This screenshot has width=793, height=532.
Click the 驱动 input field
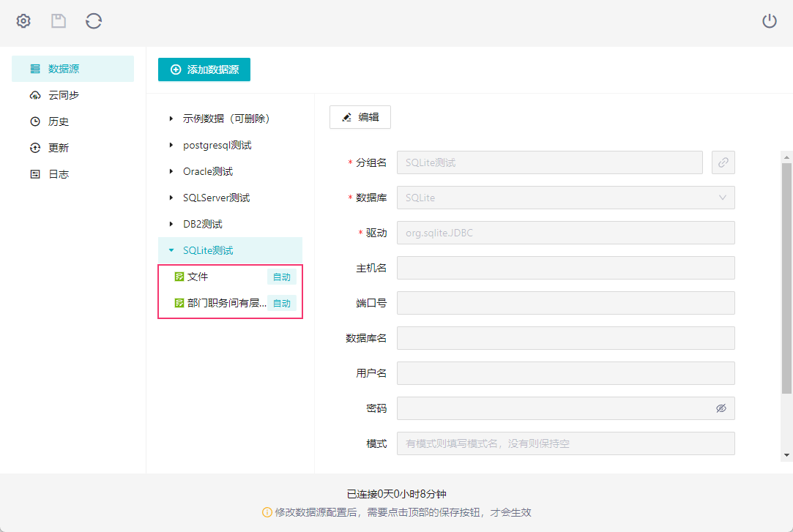pyautogui.click(x=565, y=233)
